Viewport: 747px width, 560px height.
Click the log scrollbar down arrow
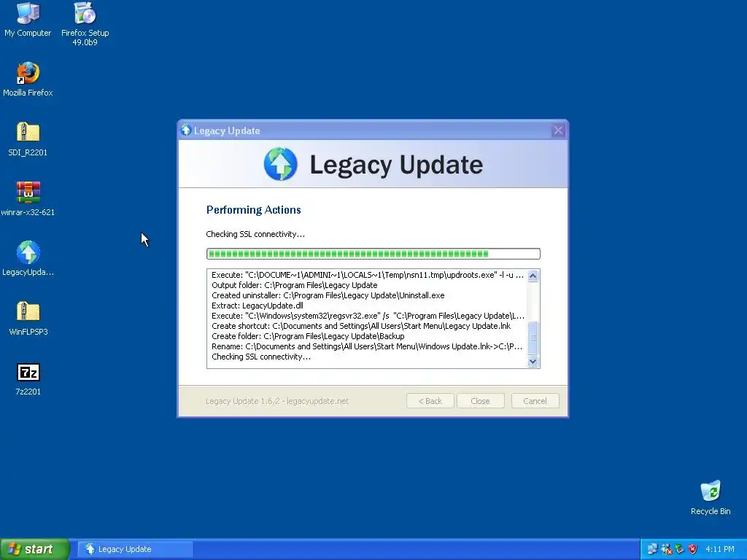[x=533, y=362]
